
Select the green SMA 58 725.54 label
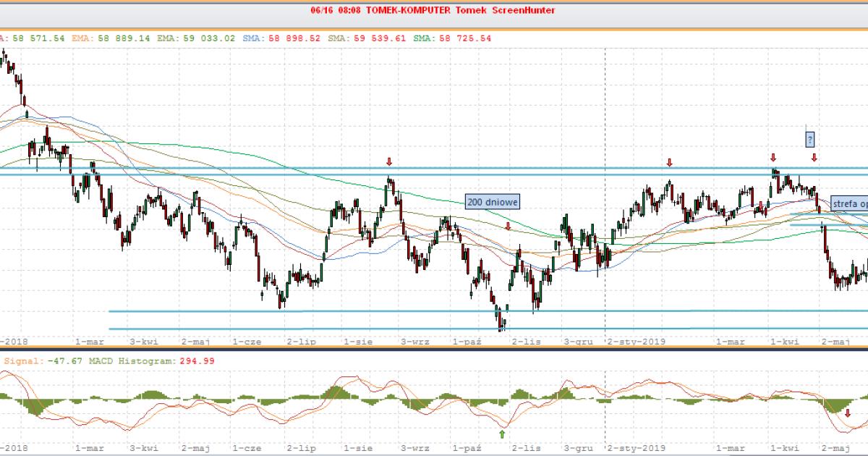pos(452,38)
